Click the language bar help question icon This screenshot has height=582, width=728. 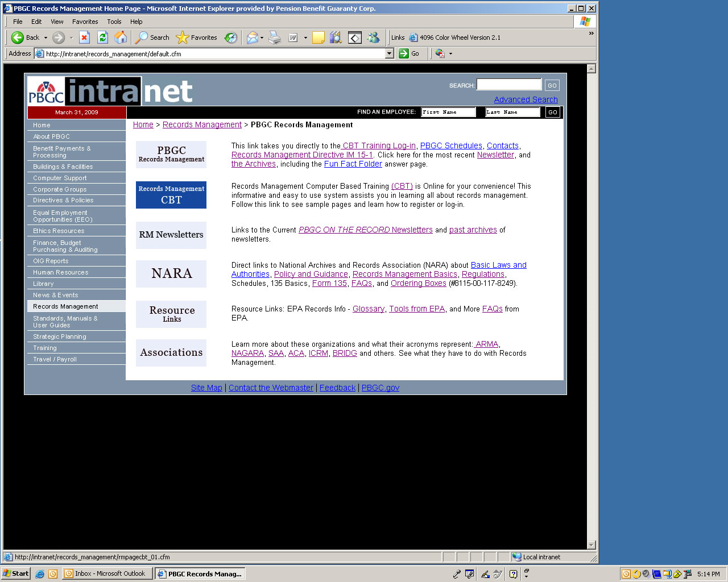[x=513, y=574]
